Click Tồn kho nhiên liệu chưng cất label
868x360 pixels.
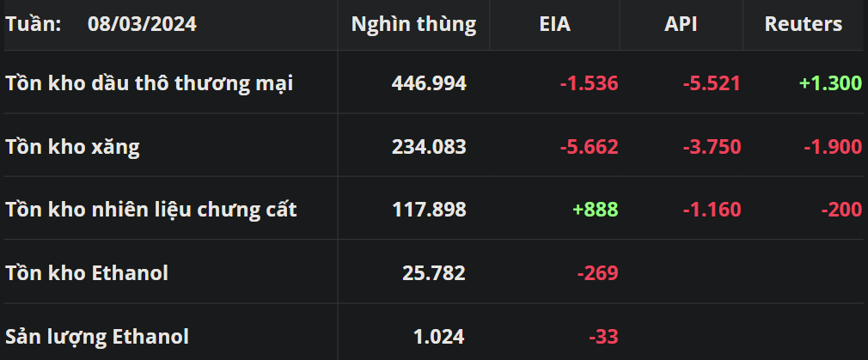click(151, 210)
